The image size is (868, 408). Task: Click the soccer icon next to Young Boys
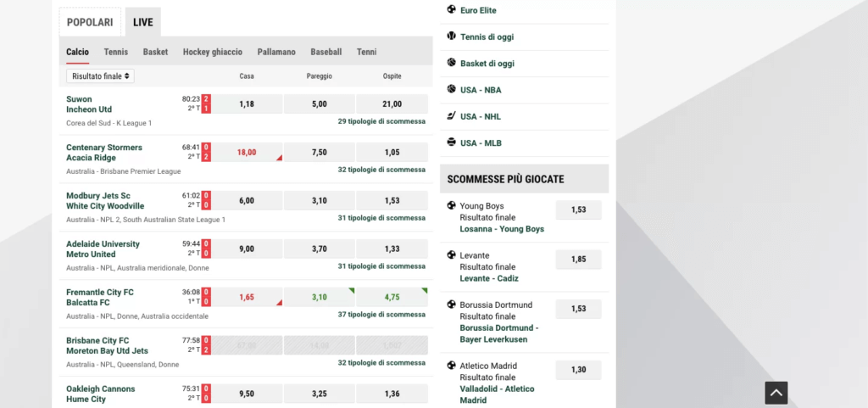pyautogui.click(x=451, y=205)
